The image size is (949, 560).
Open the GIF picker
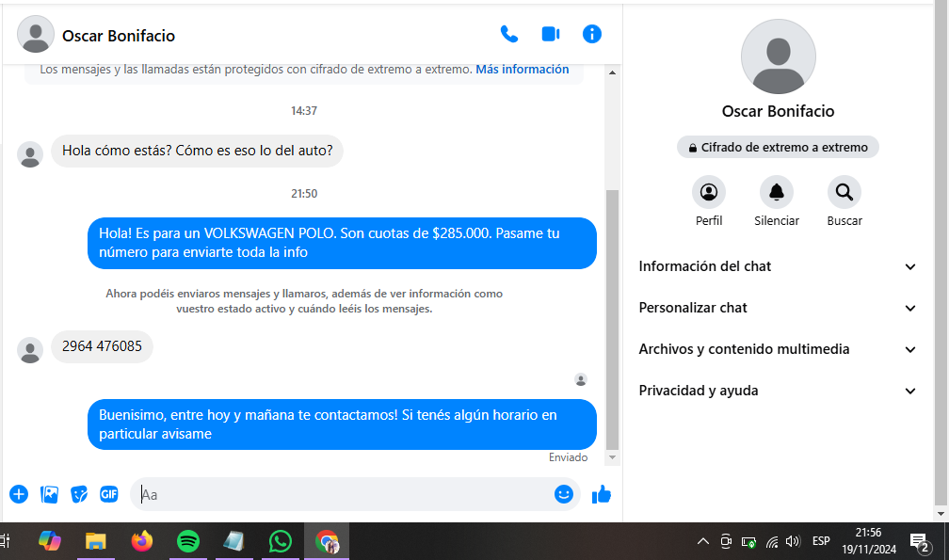109,494
